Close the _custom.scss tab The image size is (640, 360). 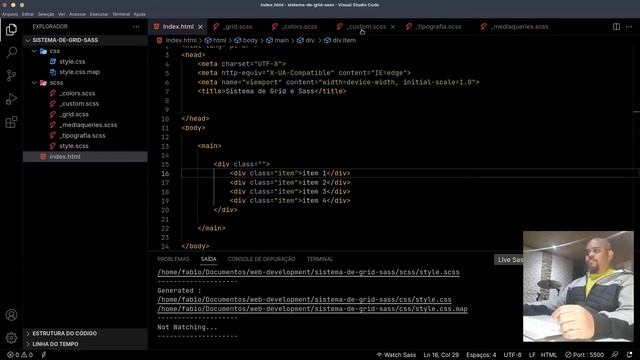coord(393,27)
